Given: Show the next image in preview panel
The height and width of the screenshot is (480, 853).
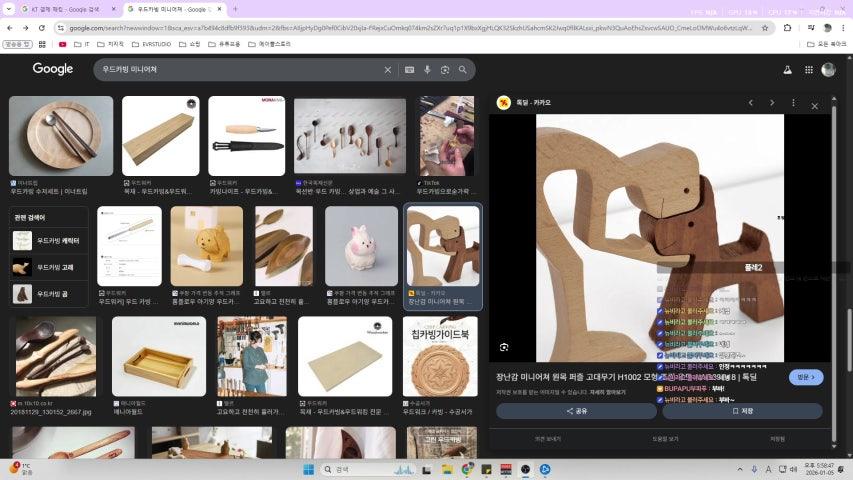Looking at the screenshot, I should tap(772, 103).
